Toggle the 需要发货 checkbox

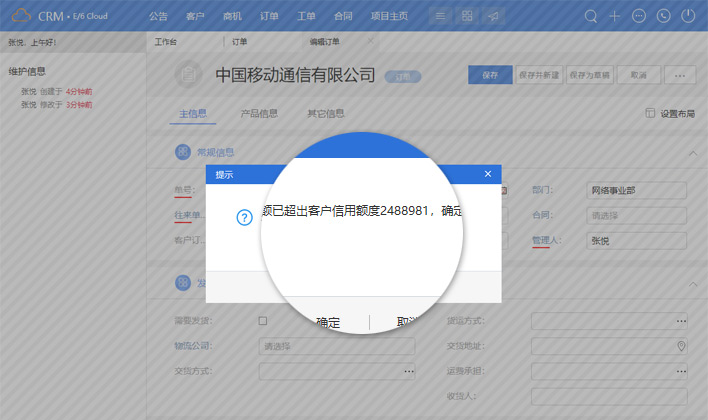click(263, 320)
